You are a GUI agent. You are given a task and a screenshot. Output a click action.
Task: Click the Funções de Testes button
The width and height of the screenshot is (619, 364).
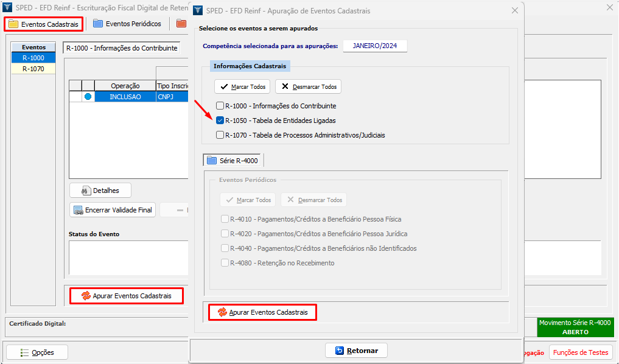(x=580, y=352)
